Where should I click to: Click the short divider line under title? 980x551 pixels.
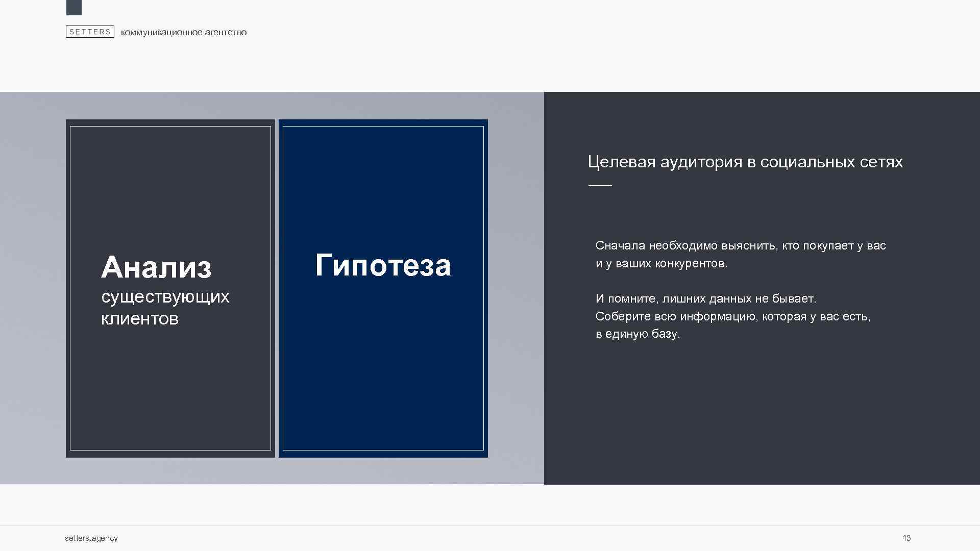(x=600, y=185)
